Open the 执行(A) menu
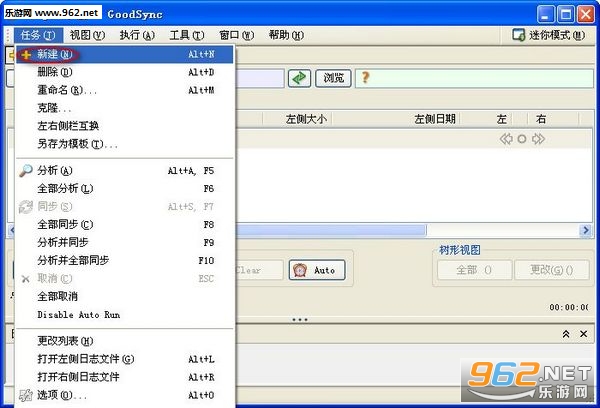Viewport: 600px width, 408px height. (137, 35)
